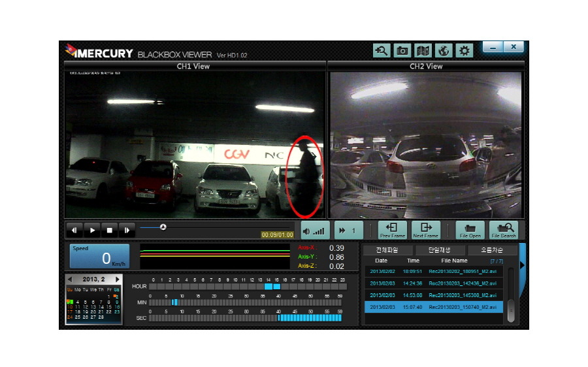The image size is (588, 367).
Task: Select file Rec20130203_145308_M2.avi
Action: [x=434, y=295]
